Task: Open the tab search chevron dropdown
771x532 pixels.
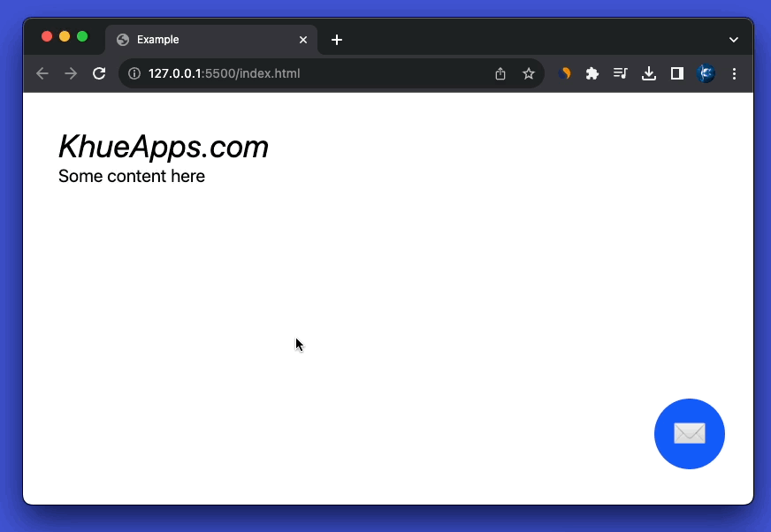Action: coord(733,40)
